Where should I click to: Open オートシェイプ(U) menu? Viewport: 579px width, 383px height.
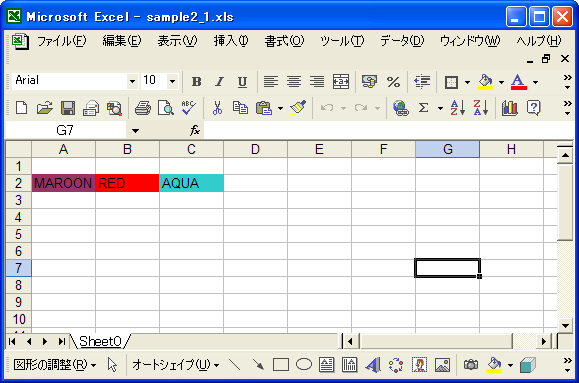176,365
